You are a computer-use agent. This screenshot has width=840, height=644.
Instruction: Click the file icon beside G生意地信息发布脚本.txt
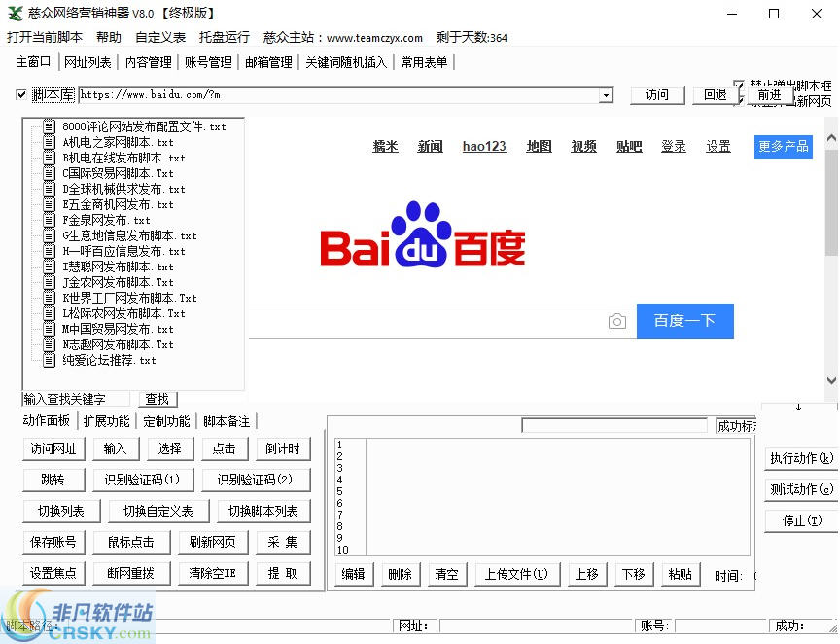(x=49, y=235)
